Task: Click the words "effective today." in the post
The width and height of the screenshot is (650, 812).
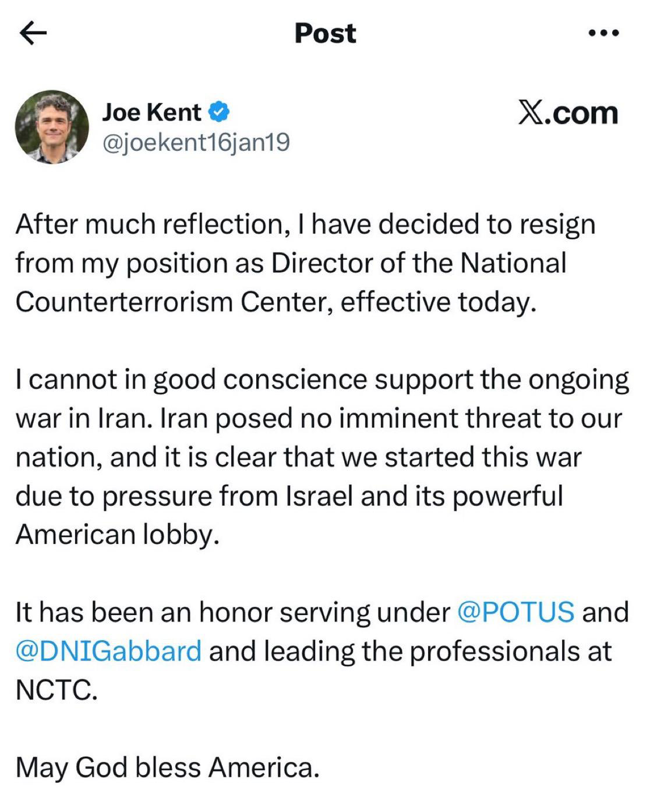Action: pyautogui.click(x=437, y=302)
